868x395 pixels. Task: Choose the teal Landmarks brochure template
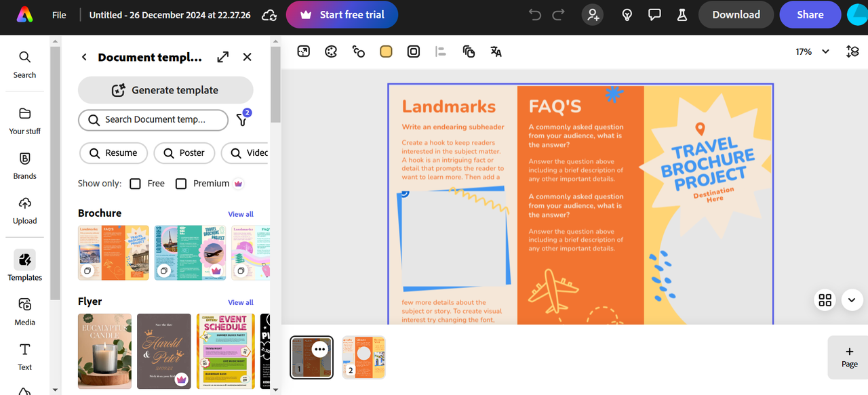click(x=190, y=253)
